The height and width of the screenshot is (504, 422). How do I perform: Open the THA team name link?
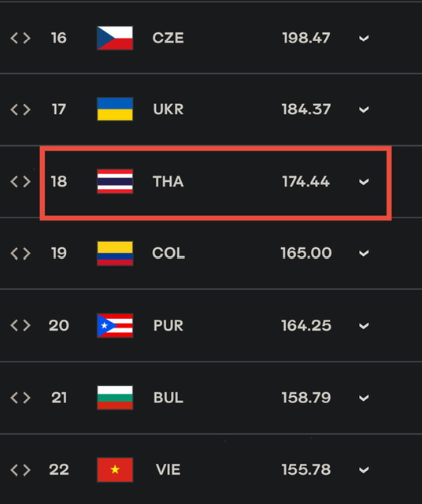coord(168,182)
